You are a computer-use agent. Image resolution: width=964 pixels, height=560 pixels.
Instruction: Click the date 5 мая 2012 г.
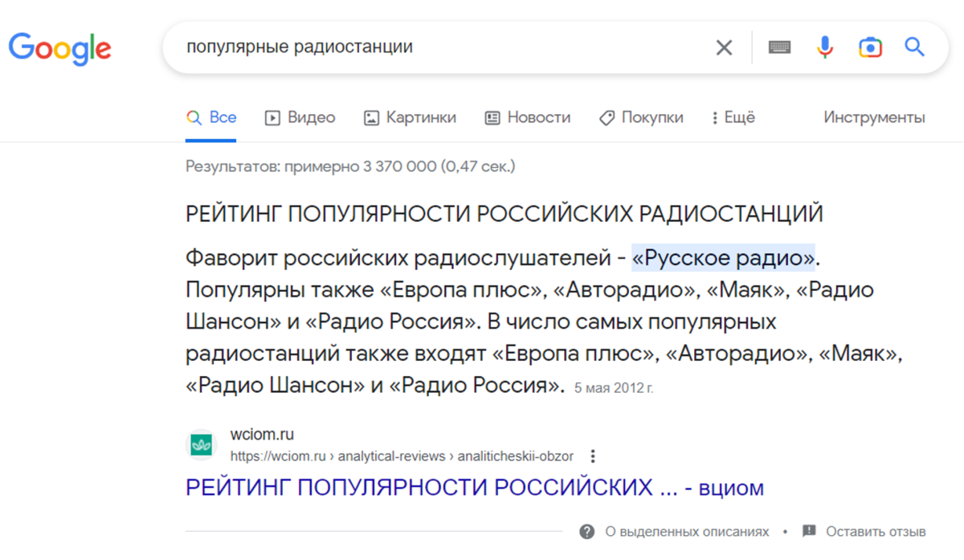pos(614,388)
